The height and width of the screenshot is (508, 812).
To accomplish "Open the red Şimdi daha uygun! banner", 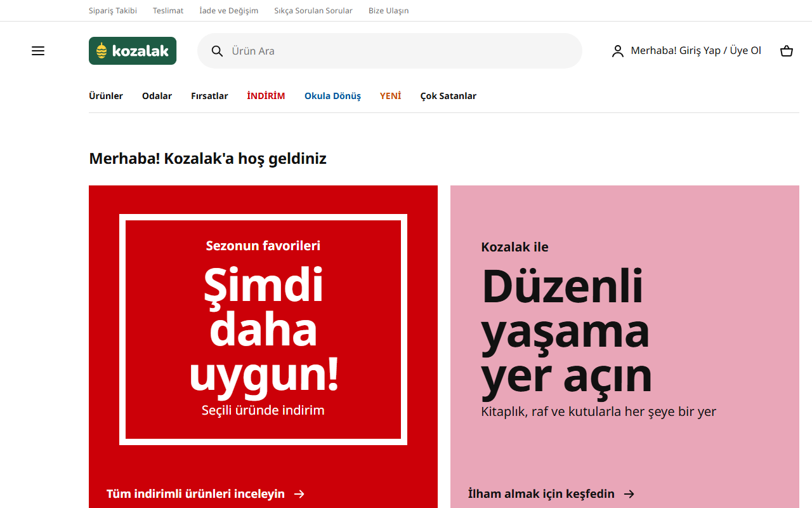I will [x=263, y=347].
